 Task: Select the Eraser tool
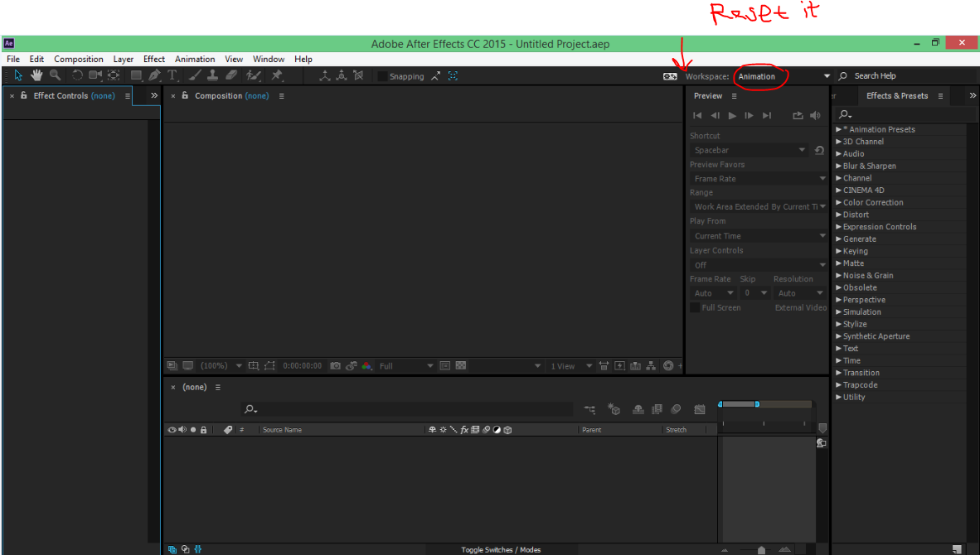coord(230,75)
